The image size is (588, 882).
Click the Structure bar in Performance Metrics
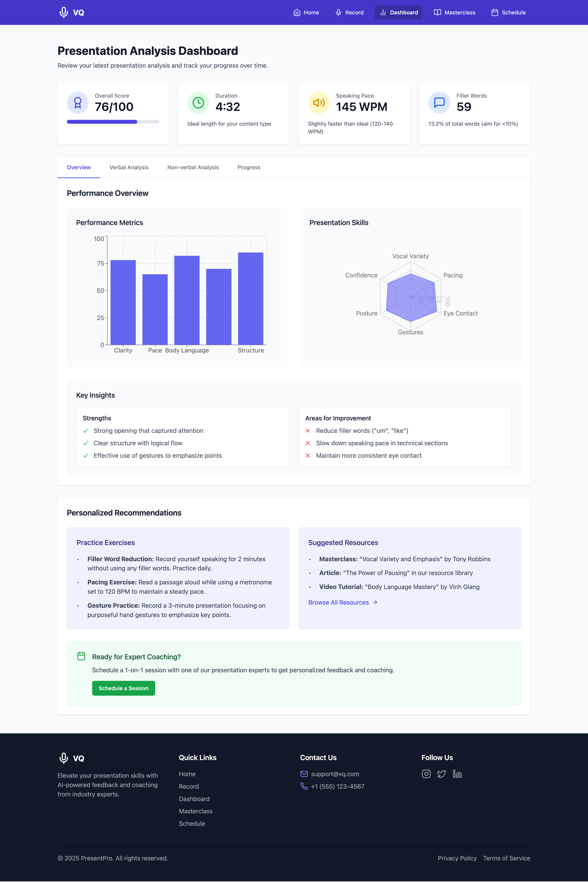(250, 299)
